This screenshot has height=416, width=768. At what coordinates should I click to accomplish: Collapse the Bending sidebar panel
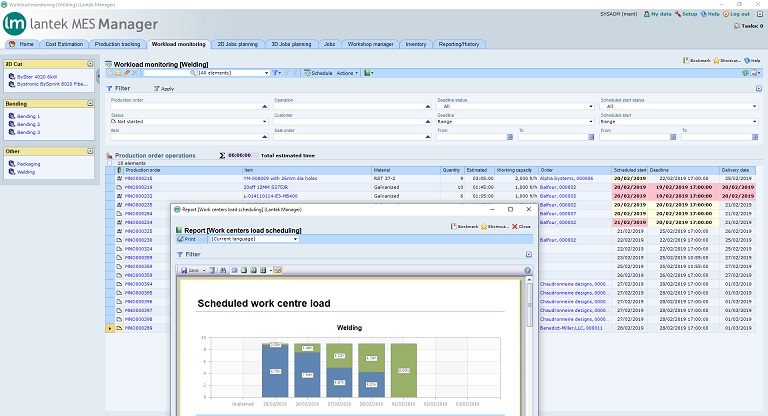point(91,103)
